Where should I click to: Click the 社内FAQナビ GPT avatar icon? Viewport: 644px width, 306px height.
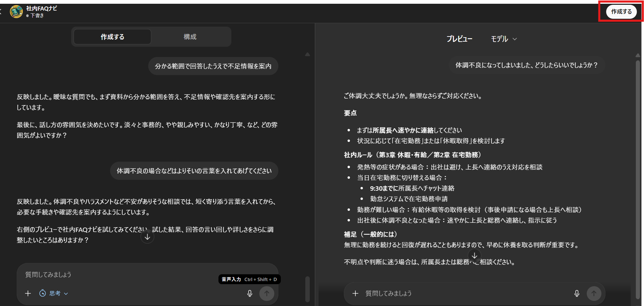[16, 12]
